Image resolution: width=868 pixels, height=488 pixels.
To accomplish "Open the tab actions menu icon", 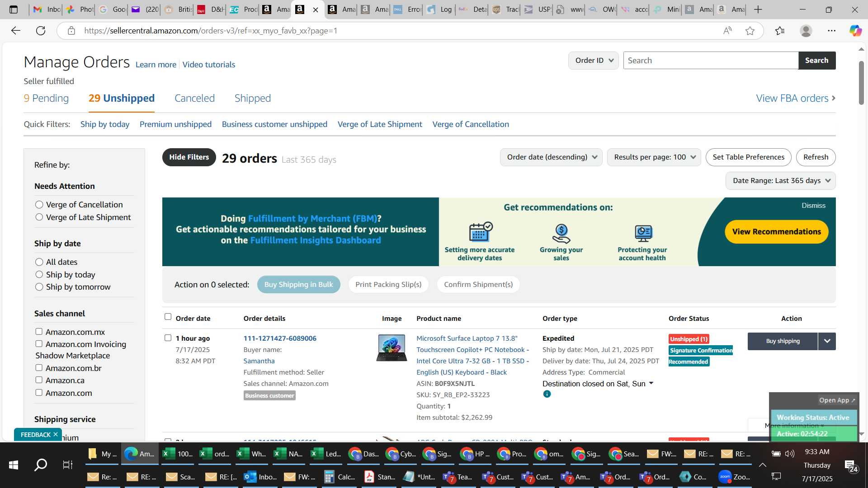I will click(x=14, y=9).
